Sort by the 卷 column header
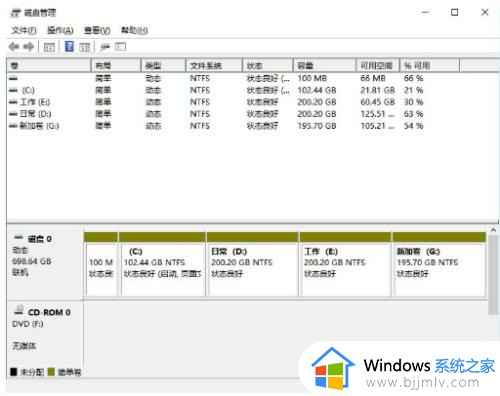500x396 pixels. pos(49,65)
